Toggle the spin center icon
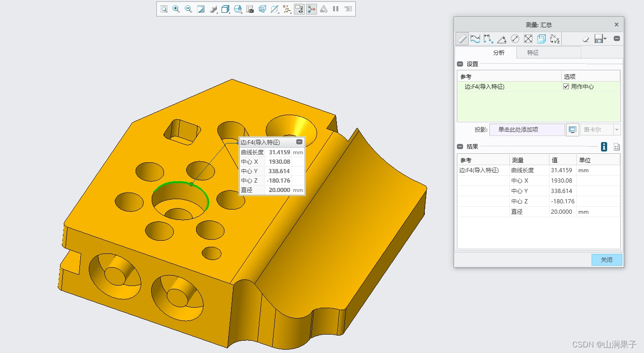The width and height of the screenshot is (644, 353). tap(311, 9)
